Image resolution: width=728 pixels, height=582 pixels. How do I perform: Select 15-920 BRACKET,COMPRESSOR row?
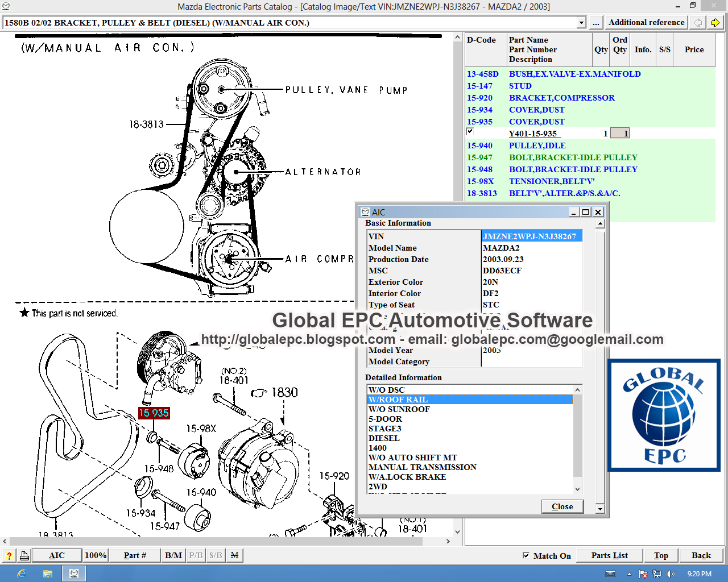(590, 98)
